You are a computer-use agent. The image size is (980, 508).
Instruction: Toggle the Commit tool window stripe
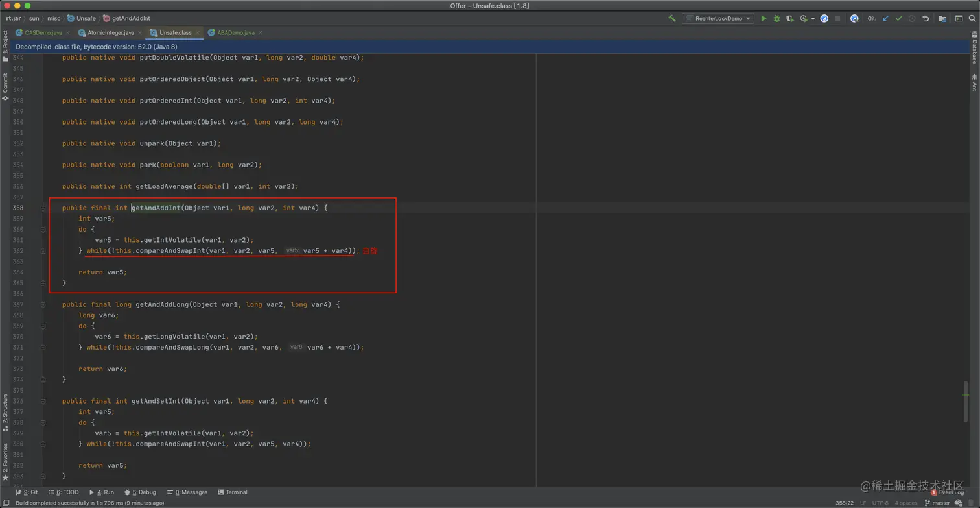[x=5, y=87]
